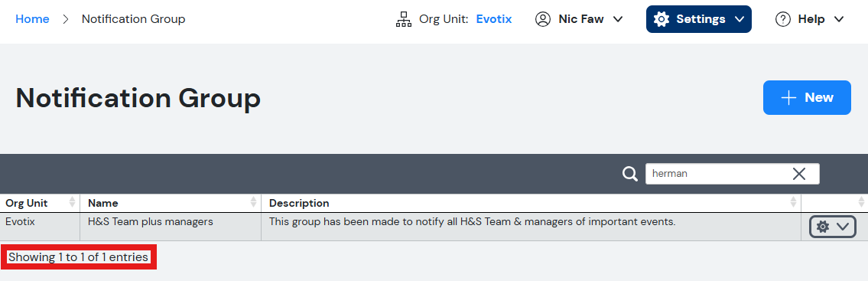Click the search magnifier icon
Viewport: 868px width, 281px height.
pyautogui.click(x=630, y=174)
